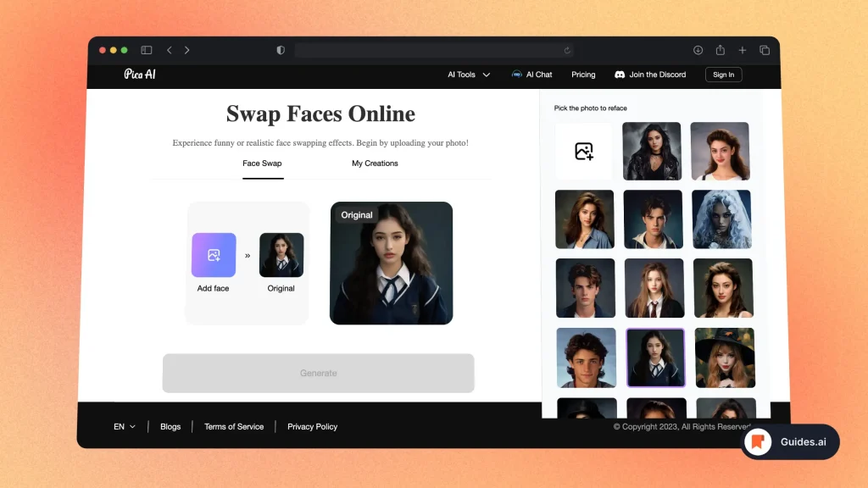Reload the page using refresh icon
868x488 pixels.
[567, 50]
